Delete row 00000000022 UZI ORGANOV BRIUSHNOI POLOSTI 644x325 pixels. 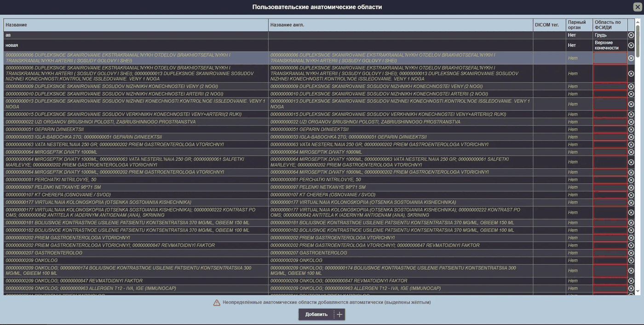pyautogui.click(x=631, y=122)
